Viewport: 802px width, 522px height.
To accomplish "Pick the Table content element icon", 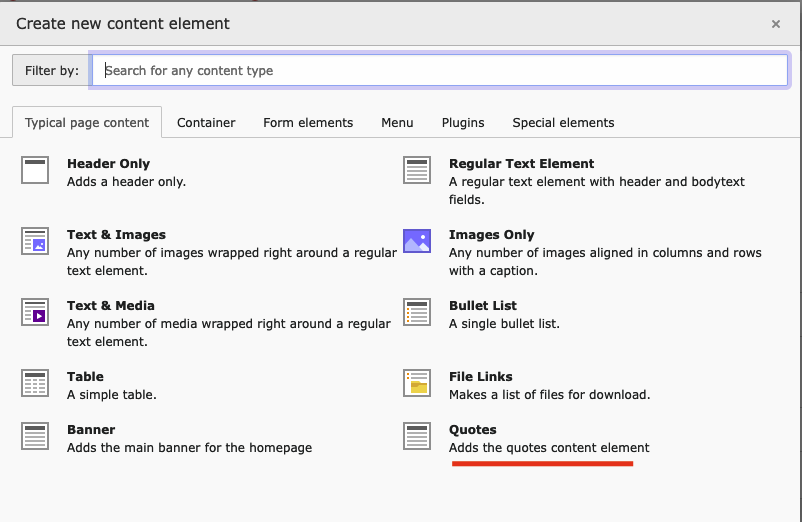I will (x=35, y=383).
